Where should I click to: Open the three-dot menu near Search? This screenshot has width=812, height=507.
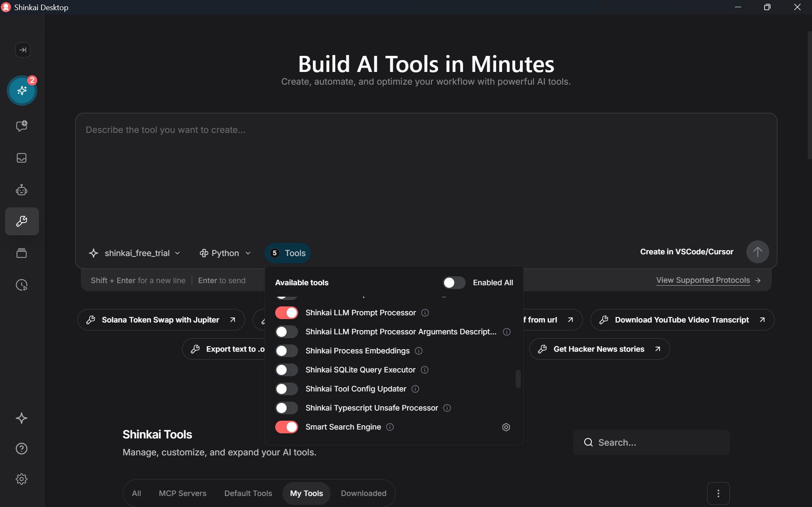tap(718, 493)
